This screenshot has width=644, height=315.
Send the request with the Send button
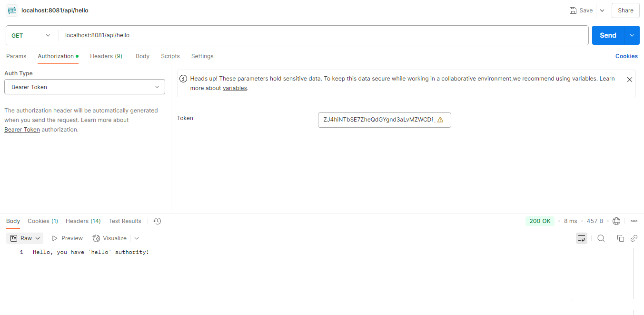[x=608, y=35]
